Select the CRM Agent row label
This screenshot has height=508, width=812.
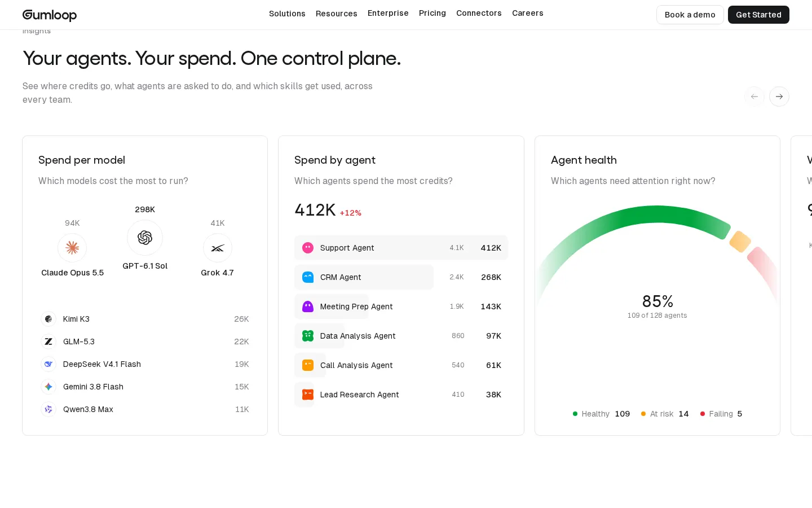pos(341,277)
